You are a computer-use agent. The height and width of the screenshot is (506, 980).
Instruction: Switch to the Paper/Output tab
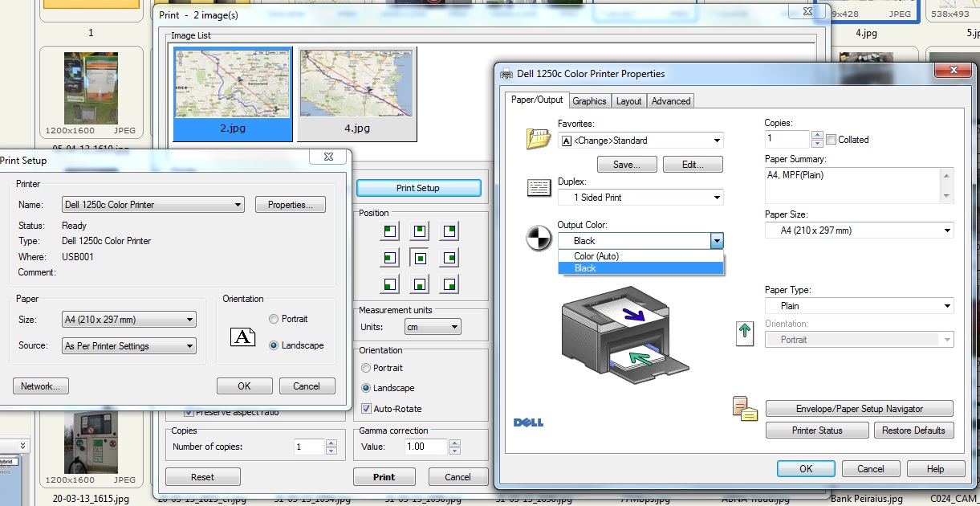[538, 100]
